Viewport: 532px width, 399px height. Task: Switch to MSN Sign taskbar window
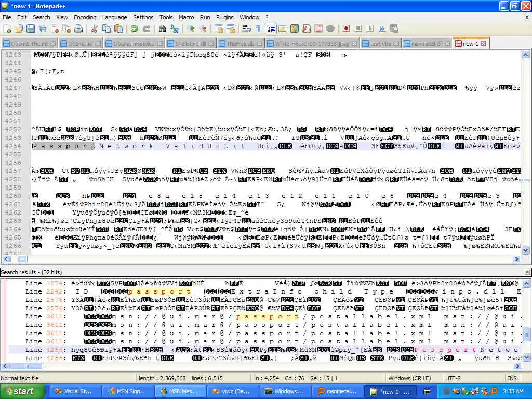[128, 391]
